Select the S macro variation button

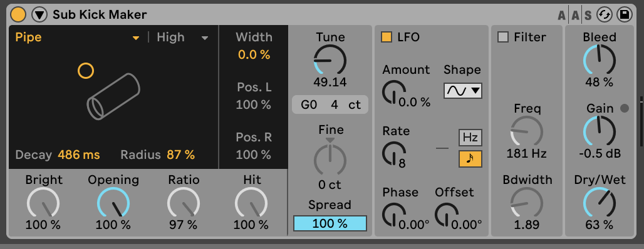tap(588, 16)
